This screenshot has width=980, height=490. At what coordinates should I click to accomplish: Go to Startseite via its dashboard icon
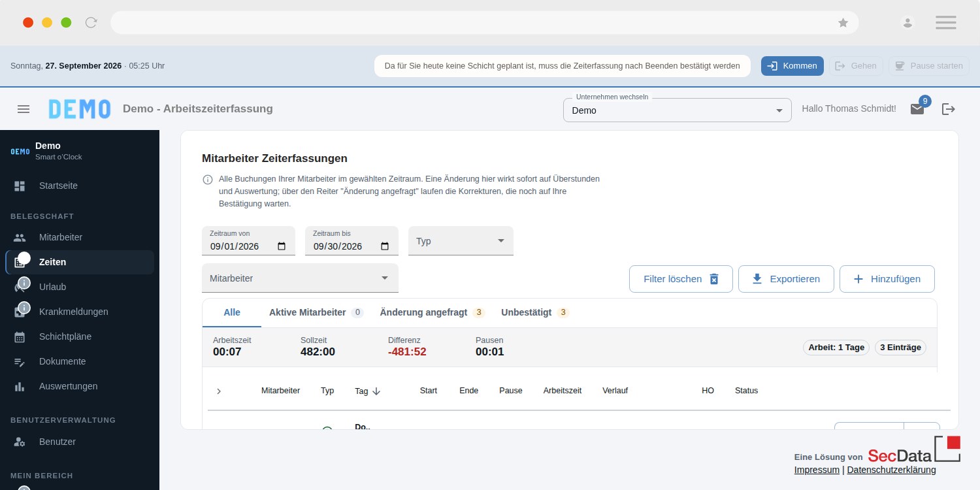coord(20,186)
